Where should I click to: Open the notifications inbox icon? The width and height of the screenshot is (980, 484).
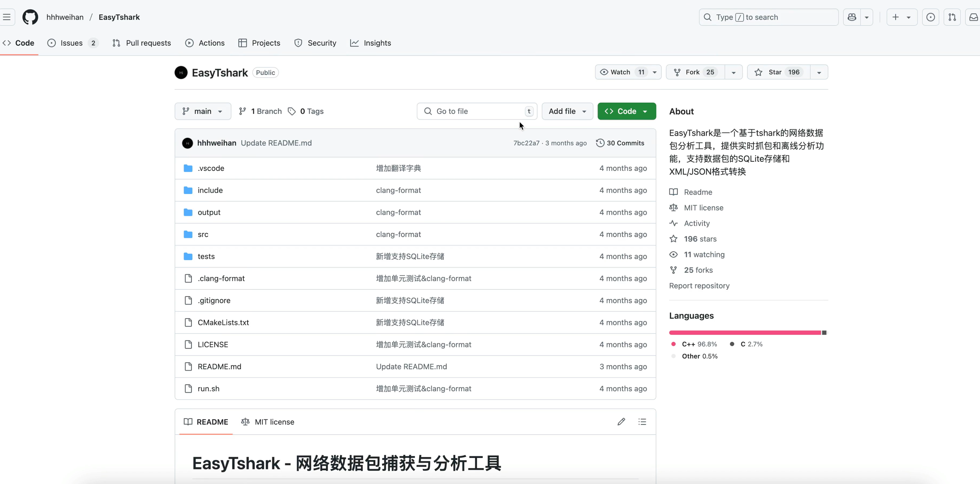point(973,17)
